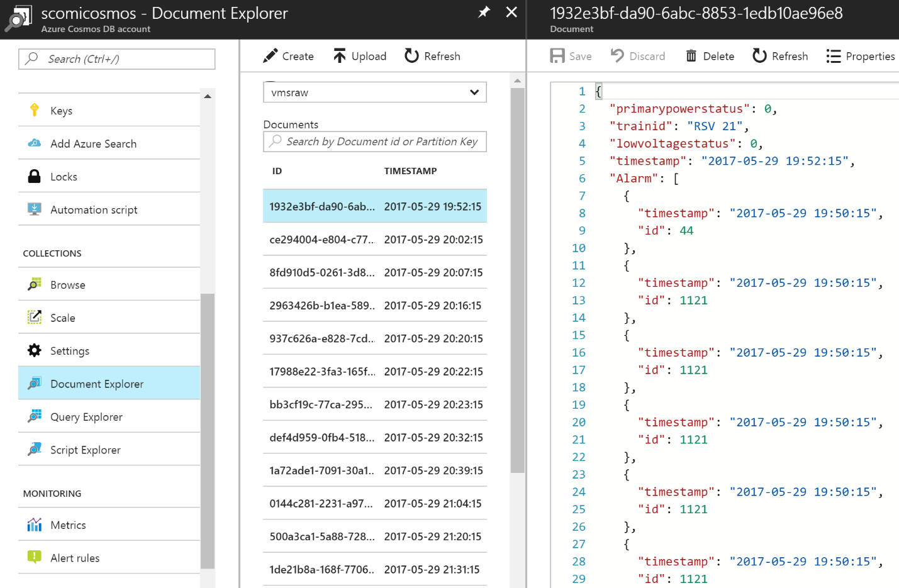The image size is (899, 588).
Task: Click the Properties button label
Action: (870, 57)
